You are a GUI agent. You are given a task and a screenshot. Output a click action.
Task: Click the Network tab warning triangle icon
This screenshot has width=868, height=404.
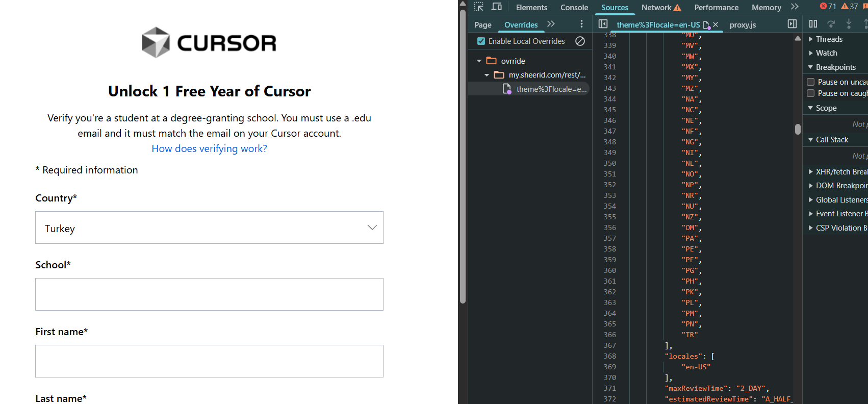[x=677, y=8]
